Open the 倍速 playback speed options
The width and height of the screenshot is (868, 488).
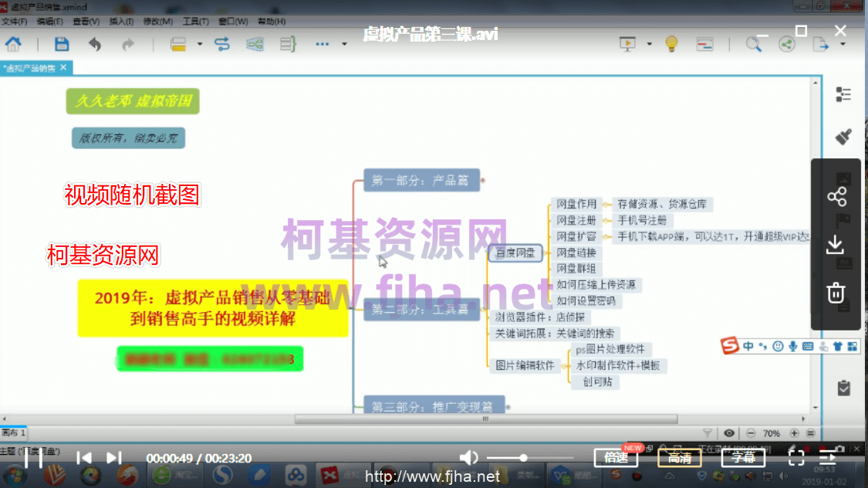pos(616,458)
